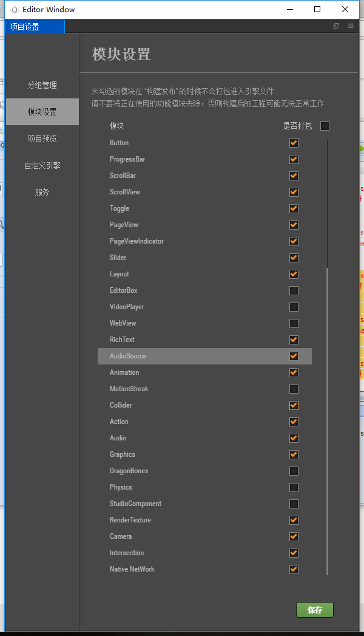364x636 pixels.
Task: Enable the MotionStreak module
Action: (294, 389)
